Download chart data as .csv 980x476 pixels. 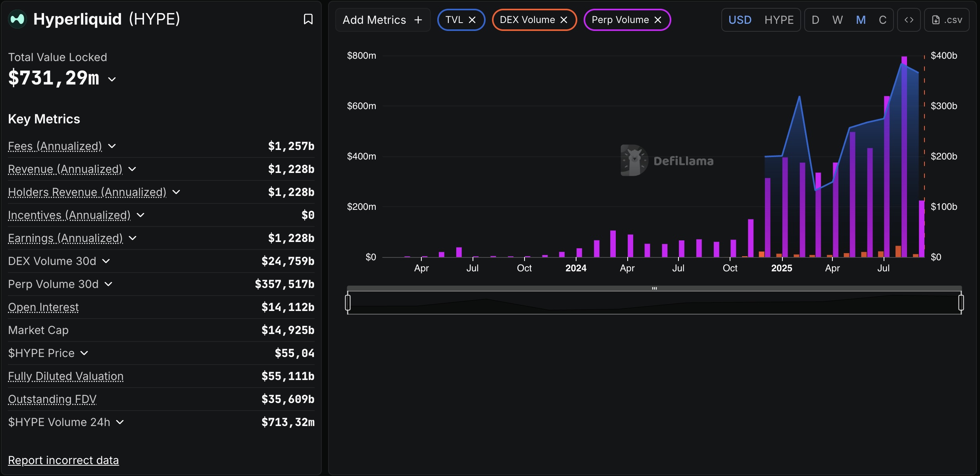(x=947, y=20)
